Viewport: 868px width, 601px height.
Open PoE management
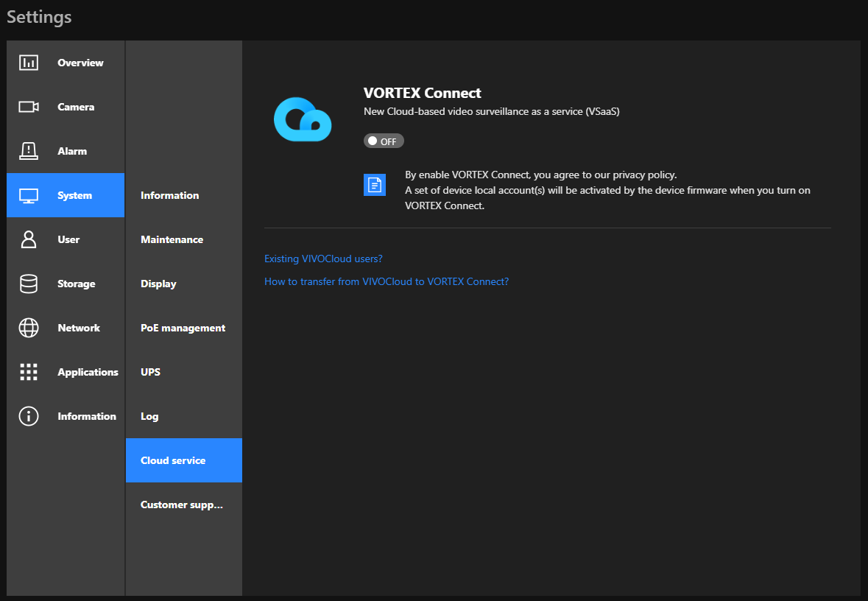(x=183, y=328)
